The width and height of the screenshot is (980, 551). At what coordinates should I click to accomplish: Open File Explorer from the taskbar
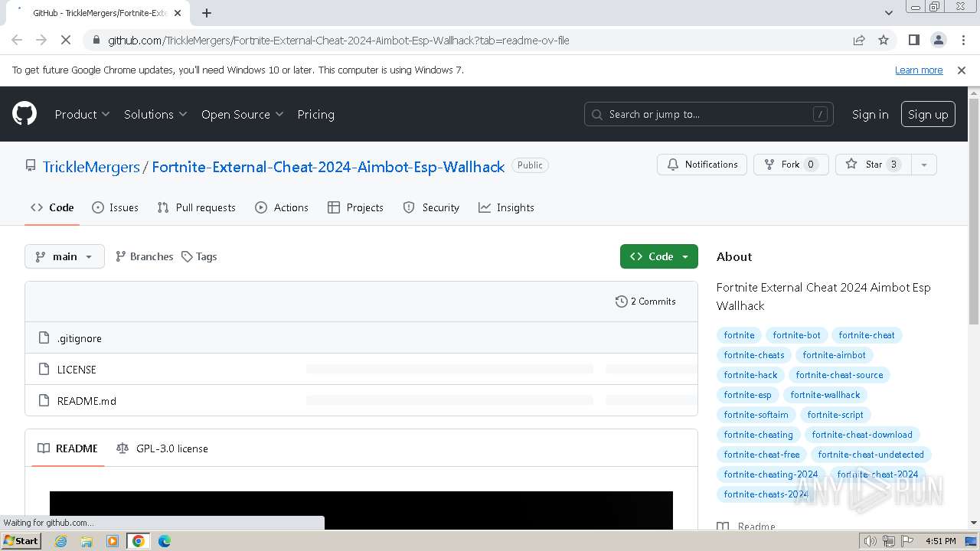pyautogui.click(x=87, y=541)
